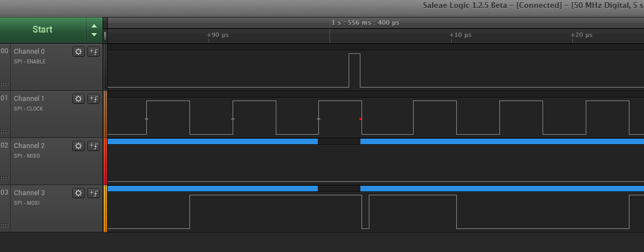The image size is (644, 252).
Task: Click the MISO blue analyzer result bar
Action: pos(212,141)
